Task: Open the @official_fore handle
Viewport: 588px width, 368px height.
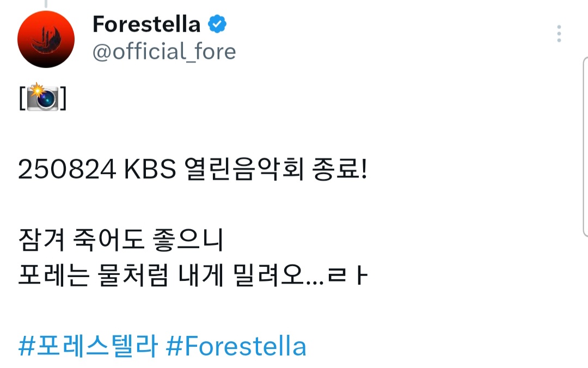Action: click(164, 52)
